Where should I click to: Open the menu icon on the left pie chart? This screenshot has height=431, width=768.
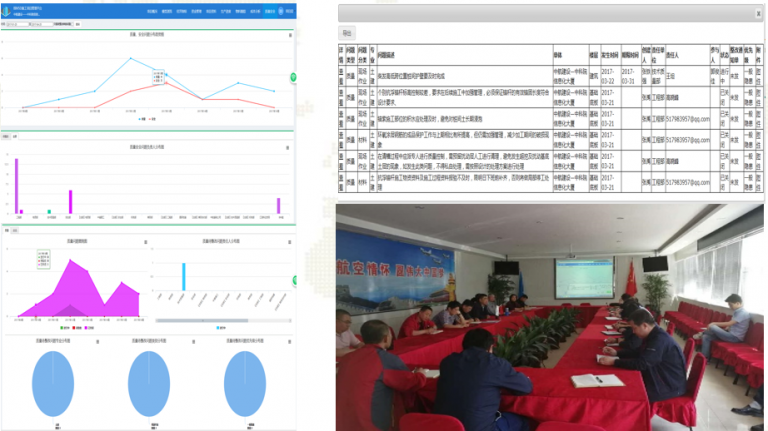[x=98, y=340]
